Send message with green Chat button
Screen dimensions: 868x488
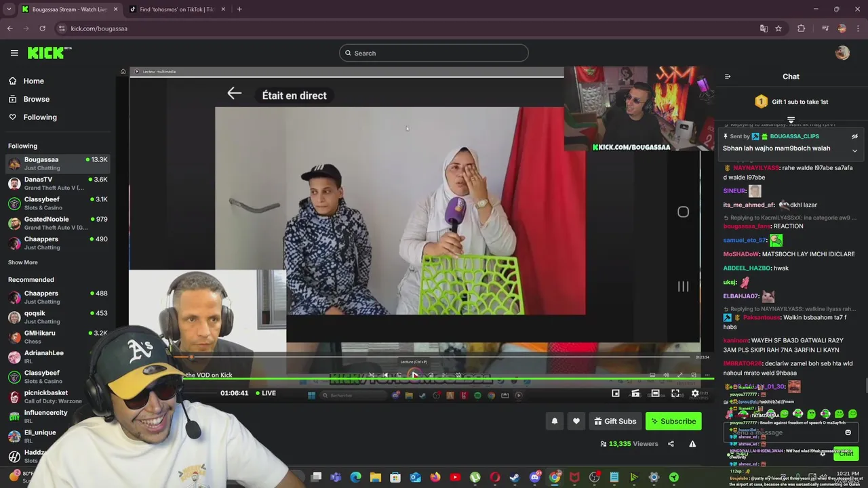click(x=846, y=453)
